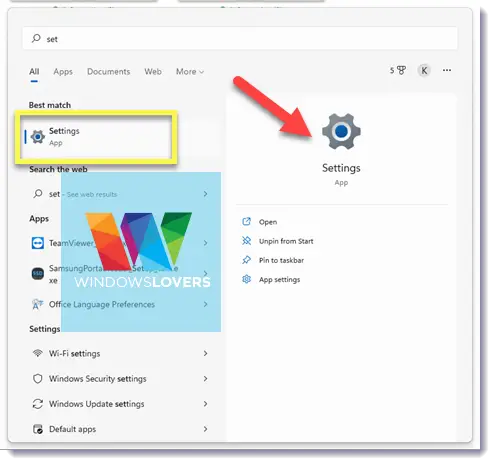
Task: Expand Office Language Preferences chevron
Action: 205,304
